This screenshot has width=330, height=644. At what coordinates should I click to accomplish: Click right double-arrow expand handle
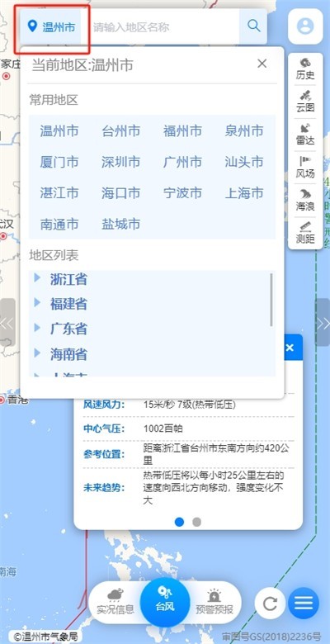(x=323, y=322)
